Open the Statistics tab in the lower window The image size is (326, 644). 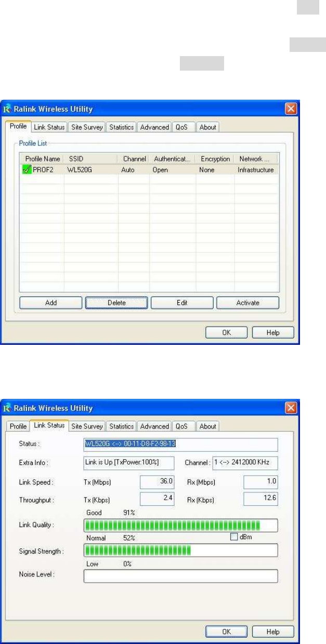tap(122, 426)
